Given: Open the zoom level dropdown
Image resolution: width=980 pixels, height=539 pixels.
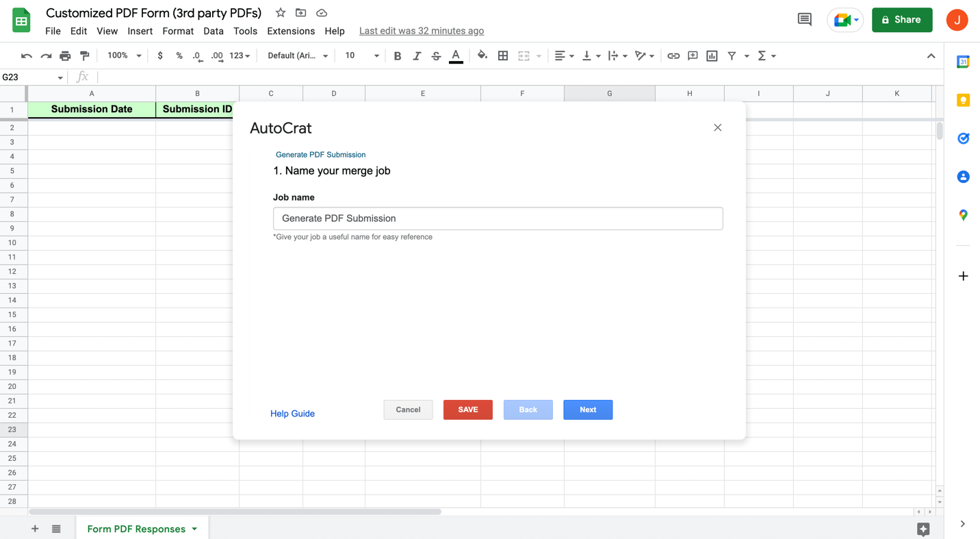Looking at the screenshot, I should (x=124, y=56).
